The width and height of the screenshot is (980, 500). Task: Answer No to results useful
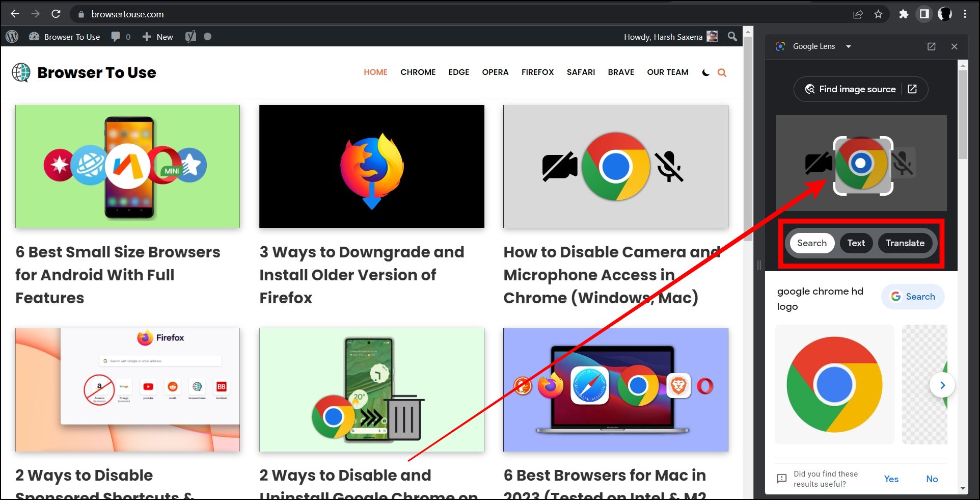(932, 479)
